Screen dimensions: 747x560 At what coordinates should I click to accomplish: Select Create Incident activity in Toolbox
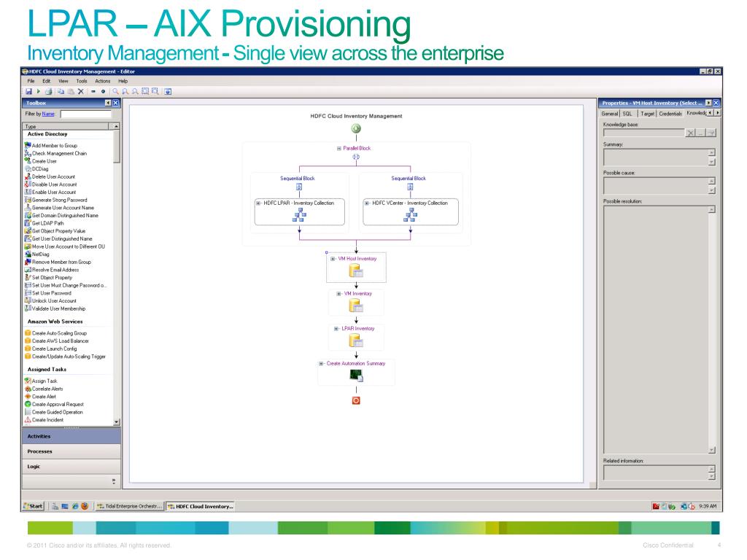tap(44, 420)
